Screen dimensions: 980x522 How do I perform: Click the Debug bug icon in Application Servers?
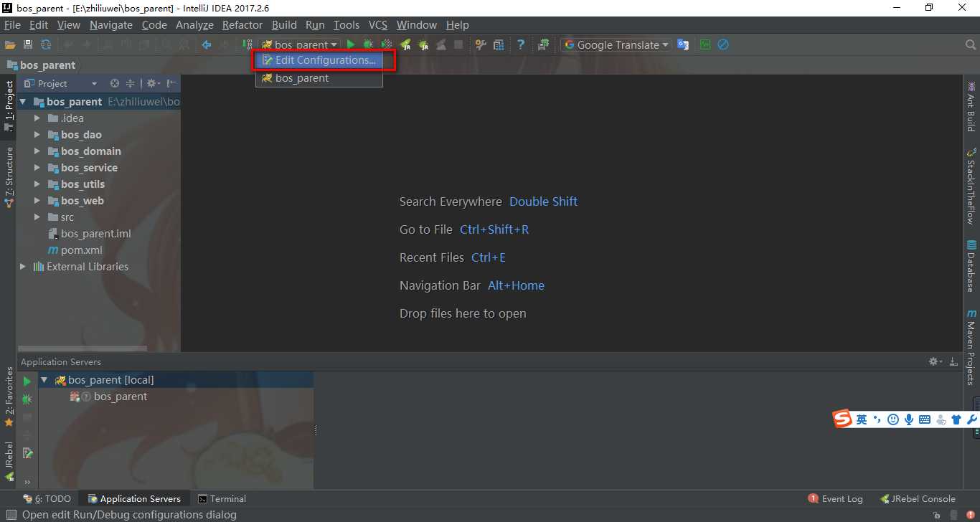coord(27,399)
